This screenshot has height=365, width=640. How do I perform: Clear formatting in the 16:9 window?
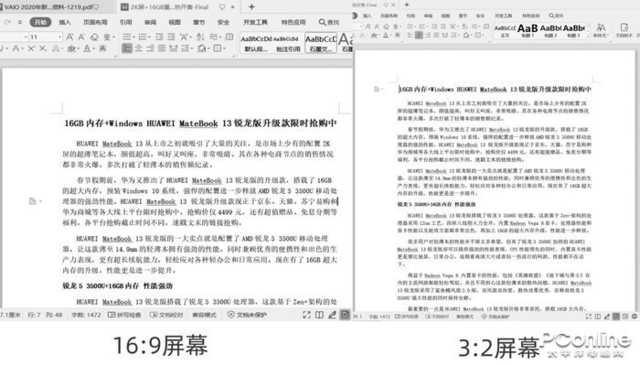point(94,37)
